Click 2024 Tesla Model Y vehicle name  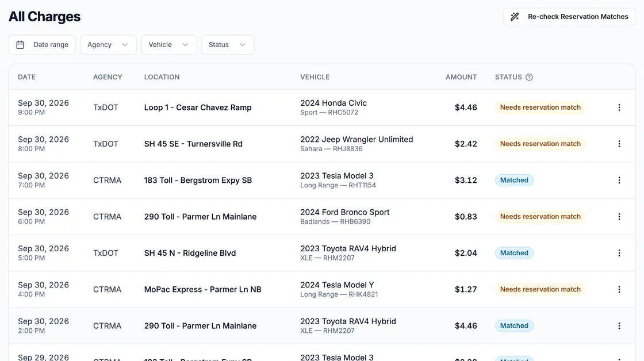click(x=337, y=285)
